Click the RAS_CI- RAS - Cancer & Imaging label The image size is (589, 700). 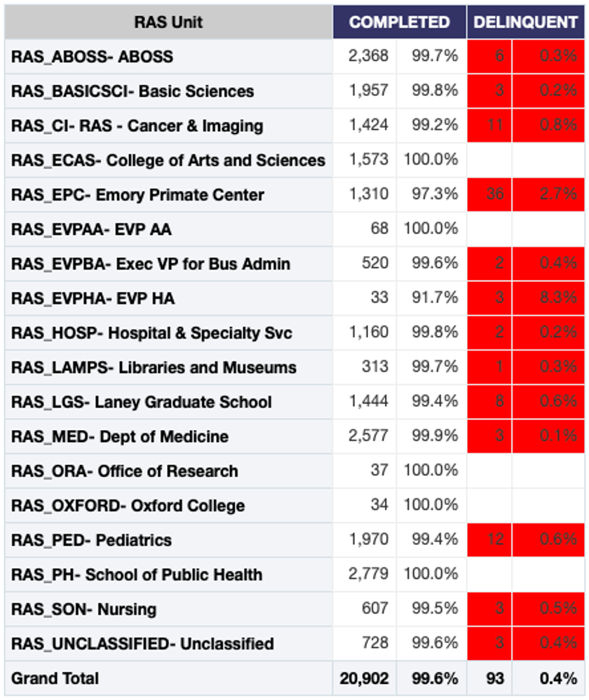pos(137,126)
